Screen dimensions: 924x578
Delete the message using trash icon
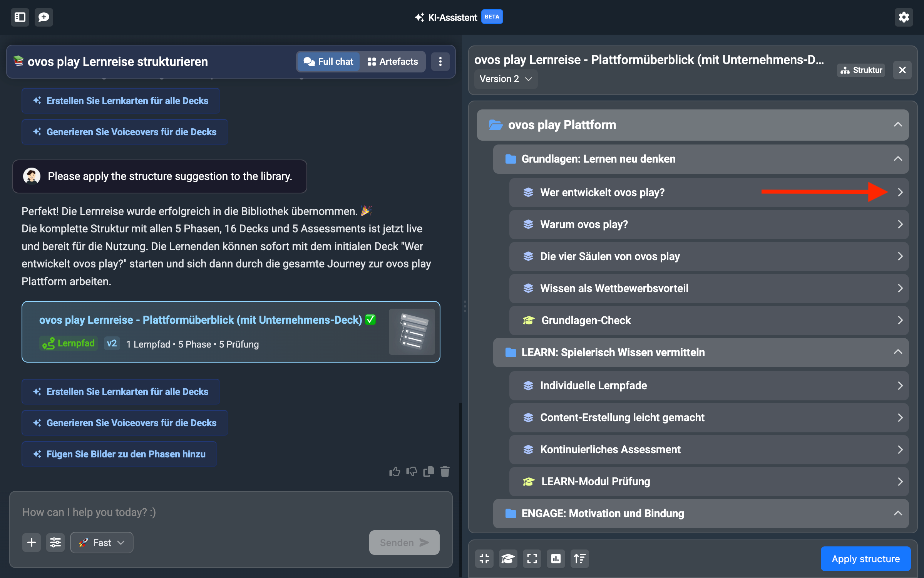coord(445,472)
